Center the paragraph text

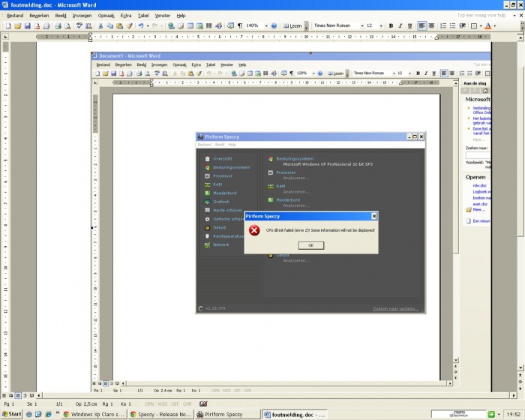coord(431,25)
